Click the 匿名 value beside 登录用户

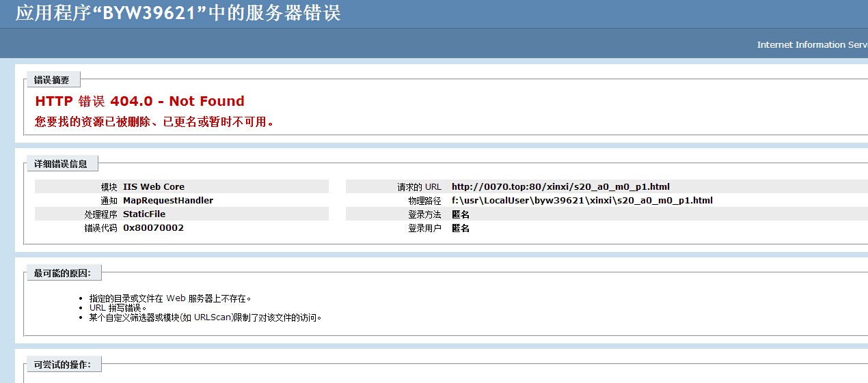tap(461, 228)
